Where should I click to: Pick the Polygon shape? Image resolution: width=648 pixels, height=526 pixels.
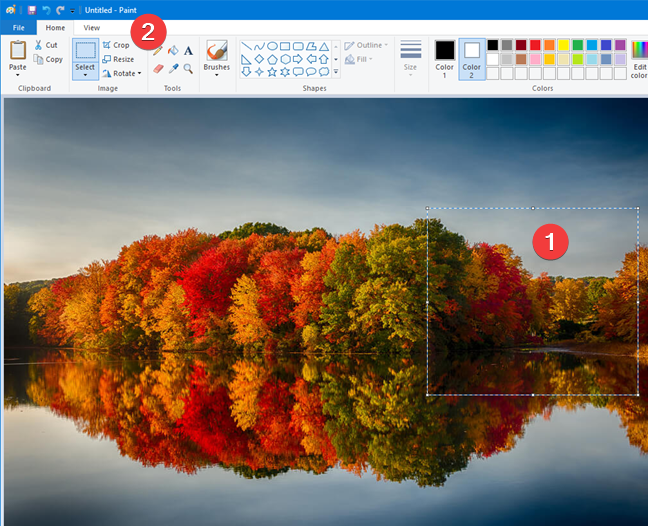[x=311, y=46]
